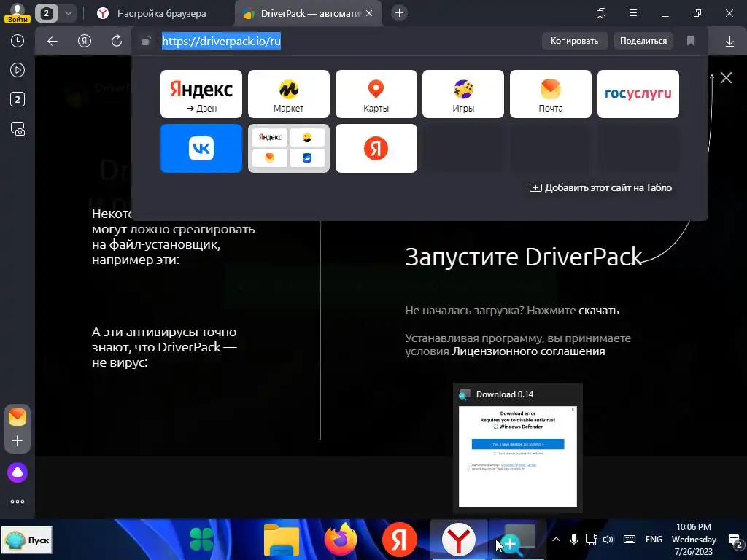Click the Download 0.14 taskbar icon
Screen dimensions: 747x560
click(519, 540)
